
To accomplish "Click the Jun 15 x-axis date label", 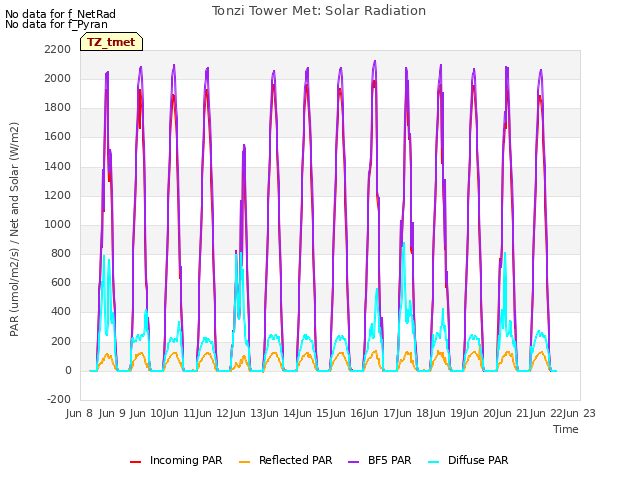I will point(312,413).
